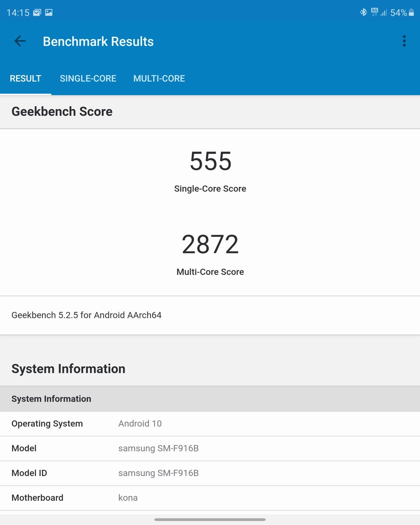Switch to the MULTI-CORE tab

[159, 78]
